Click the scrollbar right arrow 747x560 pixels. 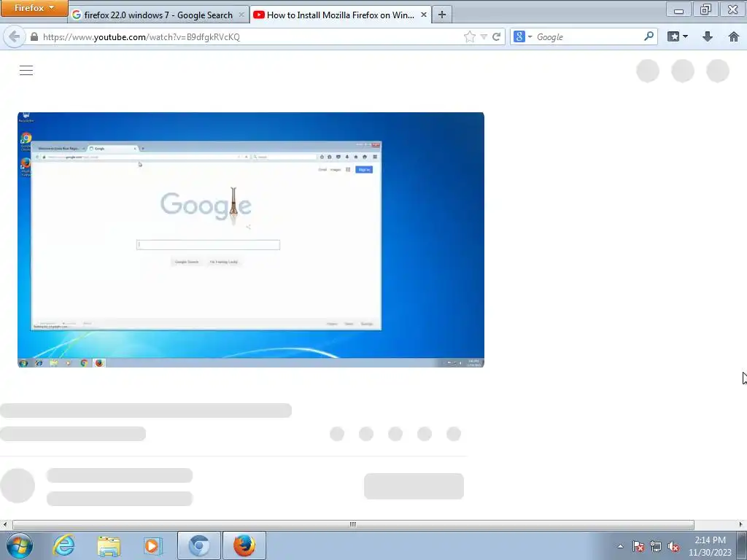741,524
